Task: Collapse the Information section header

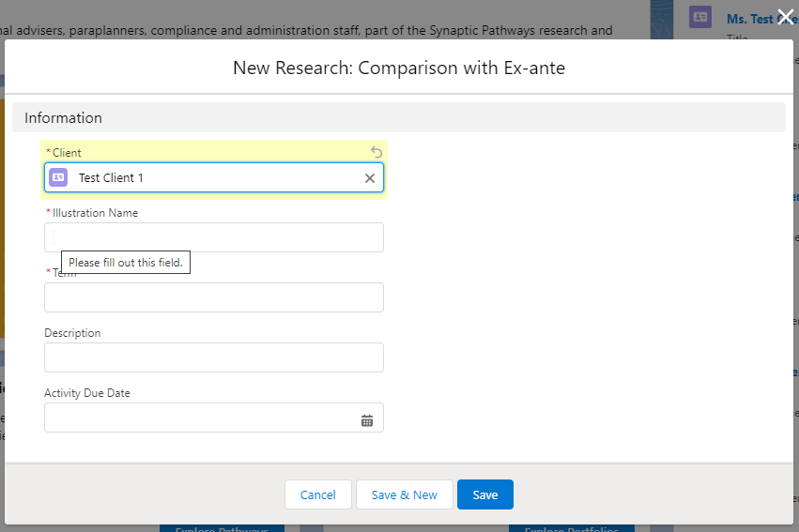Action: pyautogui.click(x=63, y=118)
